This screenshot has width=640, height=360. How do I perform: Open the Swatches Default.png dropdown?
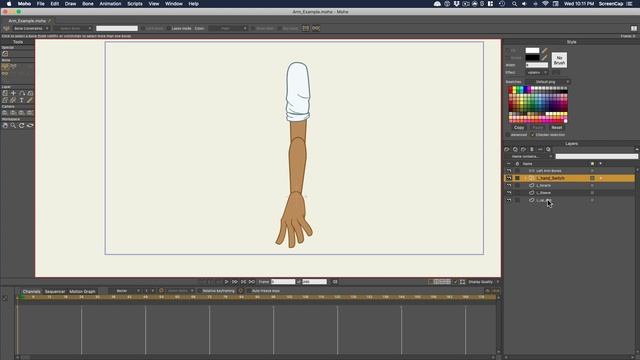[548, 82]
